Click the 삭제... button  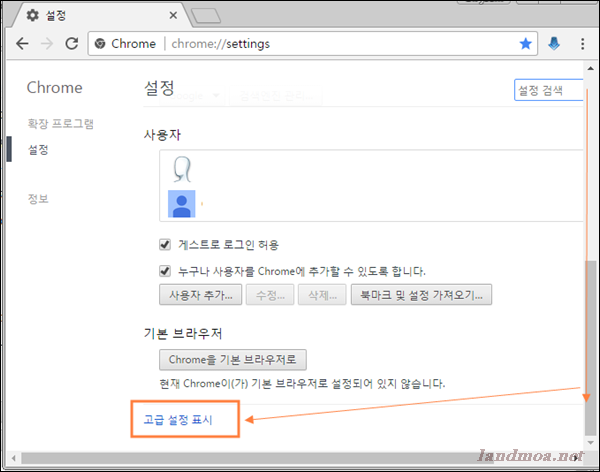[x=322, y=294]
